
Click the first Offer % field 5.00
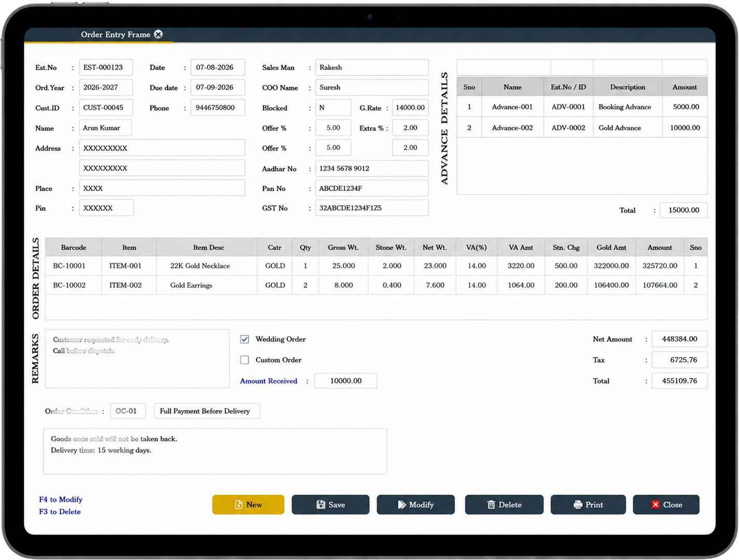(x=333, y=128)
